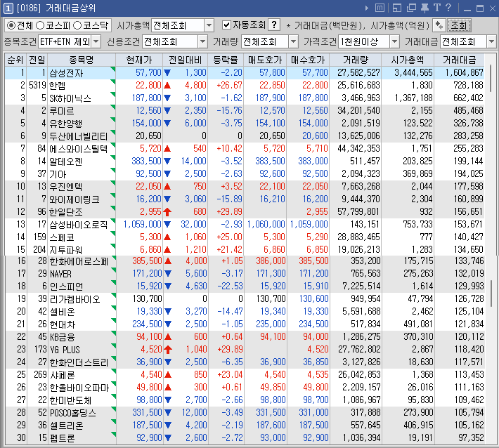The width and height of the screenshot is (499, 448).
Task: Click the 시가총액 column header
Action: pos(408,60)
